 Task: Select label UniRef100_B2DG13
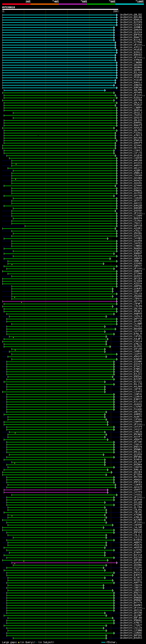(131, 53)
